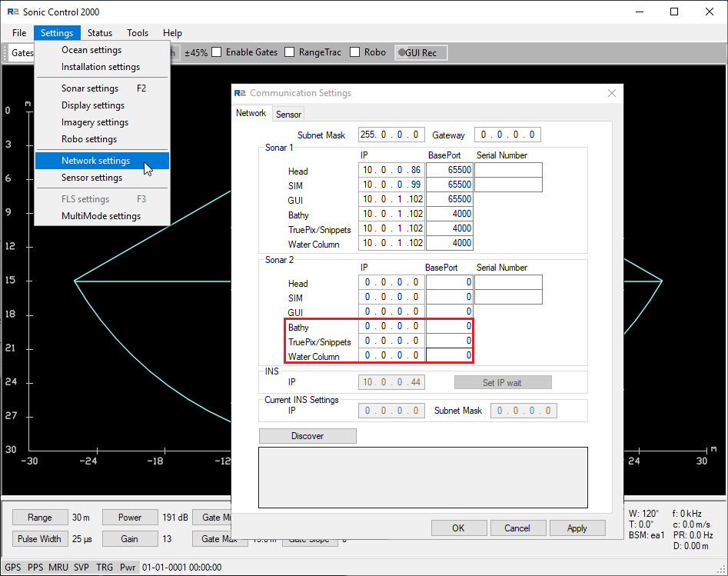The image size is (728, 576).
Task: Click the PPS status indicator
Action: [35, 568]
